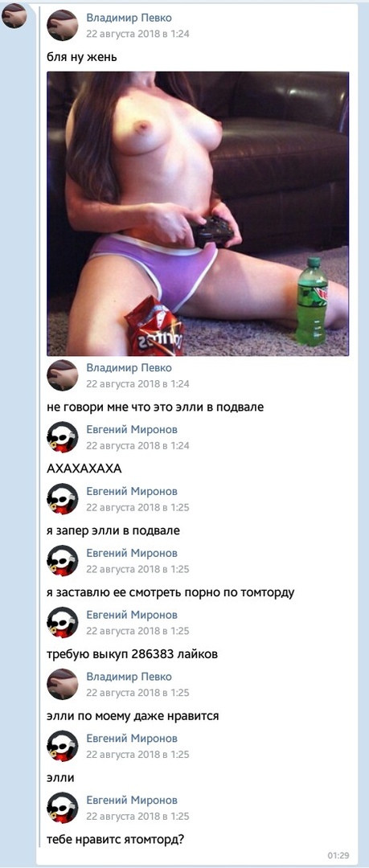The width and height of the screenshot is (369, 868).
Task: Select the 01:29 message time stamp
Action: 338,856
